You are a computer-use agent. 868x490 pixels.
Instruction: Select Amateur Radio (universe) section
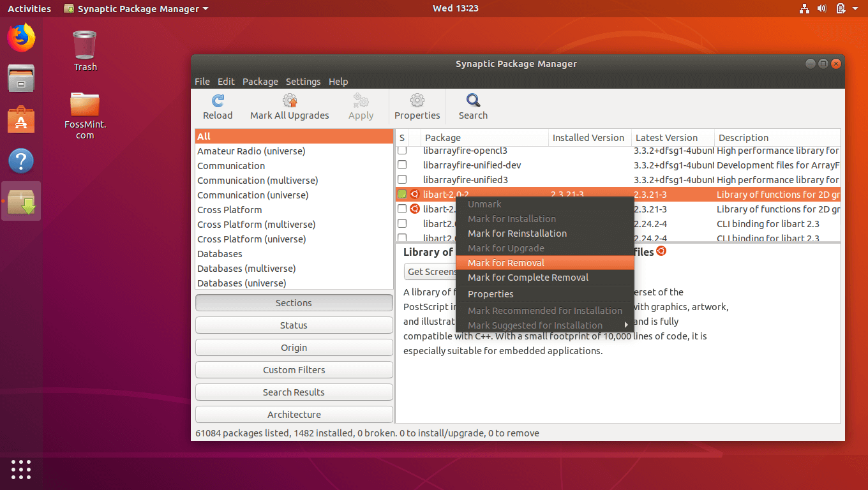click(x=294, y=151)
